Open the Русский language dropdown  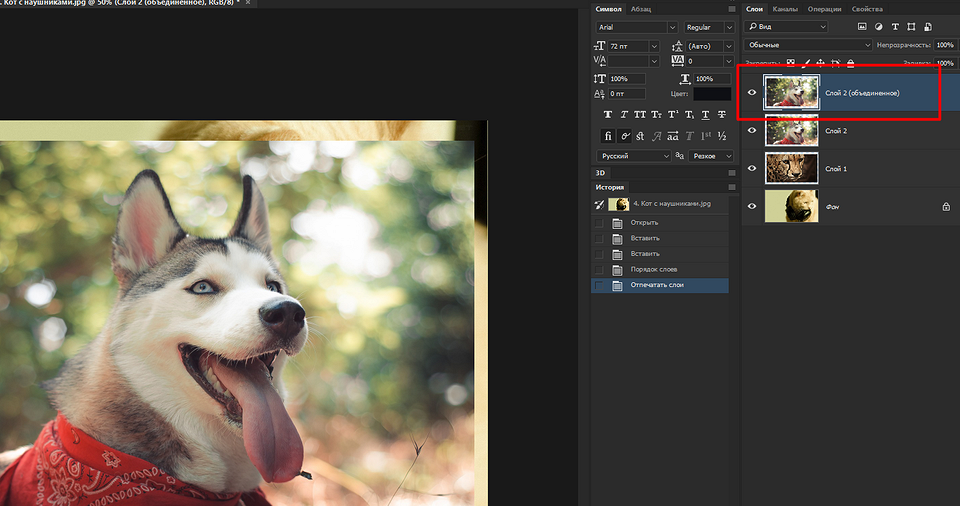click(x=634, y=156)
